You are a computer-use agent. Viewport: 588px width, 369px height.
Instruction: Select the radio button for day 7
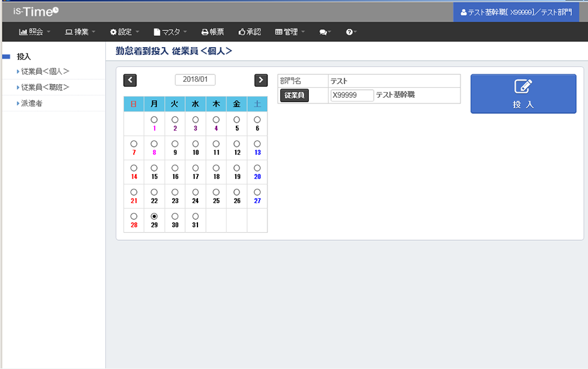click(134, 144)
